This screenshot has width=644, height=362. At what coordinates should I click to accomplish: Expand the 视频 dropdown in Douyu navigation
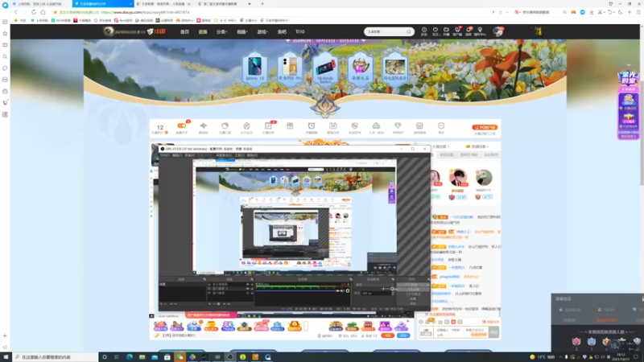[242, 31]
